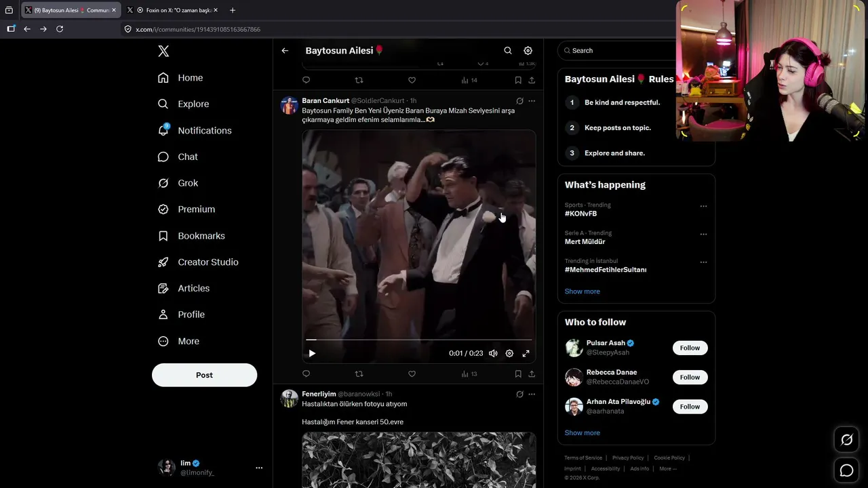
Task: Follow Rebecca Danae
Action: tap(690, 377)
